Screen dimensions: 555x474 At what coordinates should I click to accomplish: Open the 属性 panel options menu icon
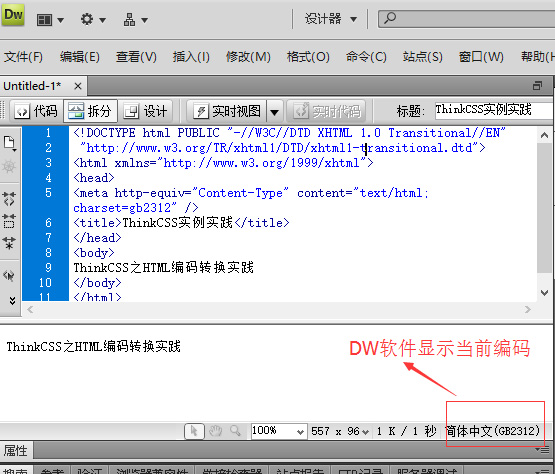[x=542, y=450]
